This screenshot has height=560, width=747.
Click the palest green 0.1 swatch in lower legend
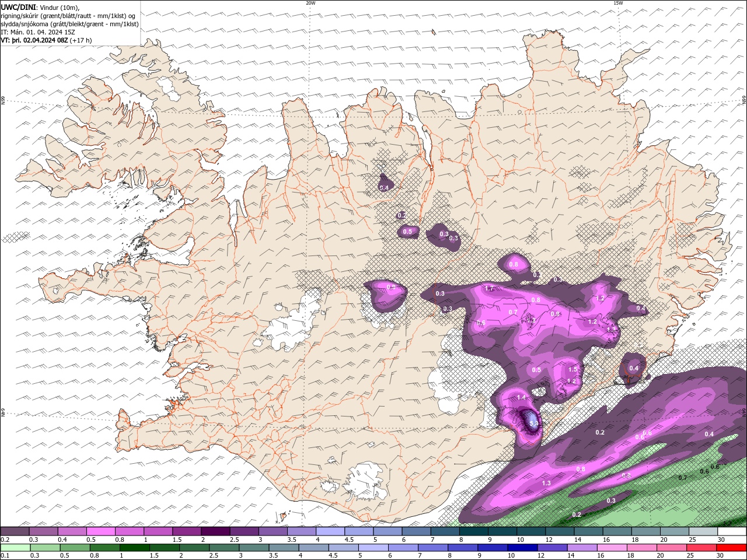click(15, 548)
